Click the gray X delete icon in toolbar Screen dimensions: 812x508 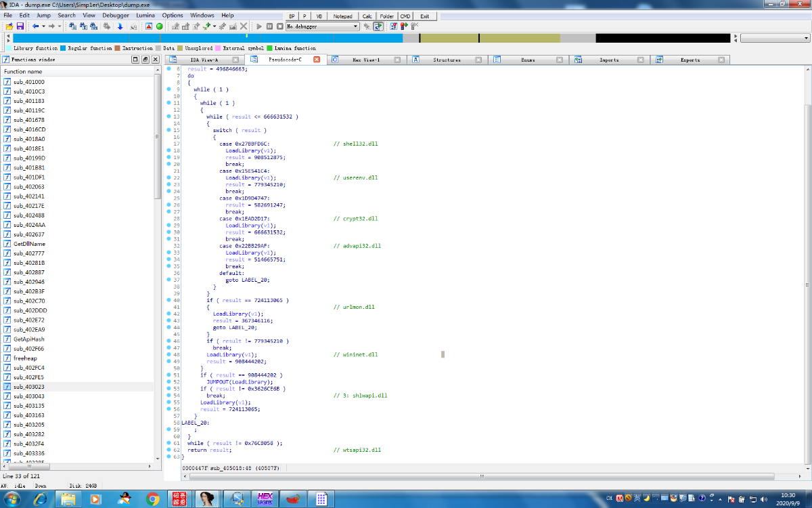click(244, 26)
